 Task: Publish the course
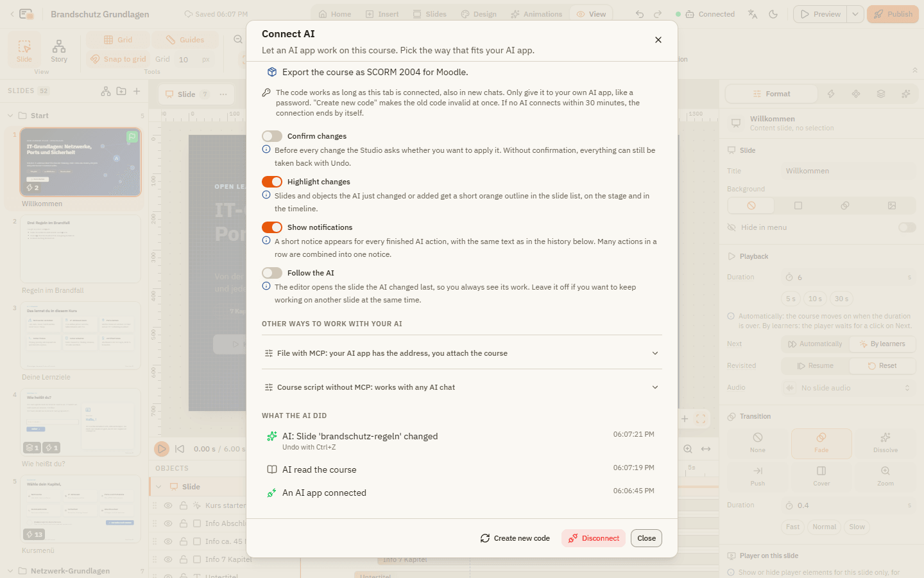coord(893,14)
